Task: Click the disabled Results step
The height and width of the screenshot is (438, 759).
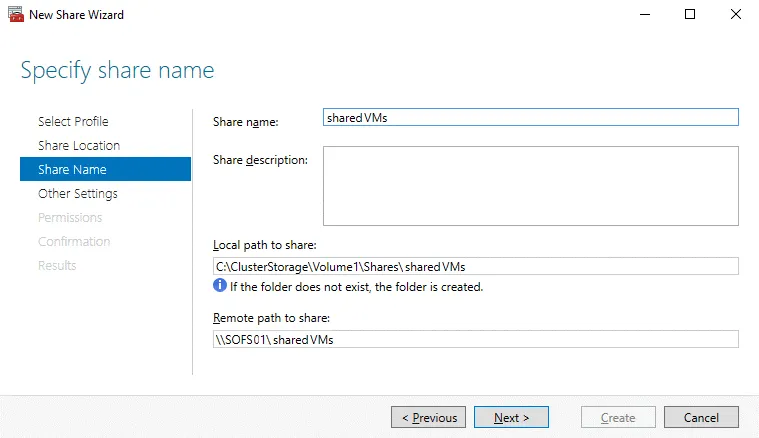Action: point(57,265)
